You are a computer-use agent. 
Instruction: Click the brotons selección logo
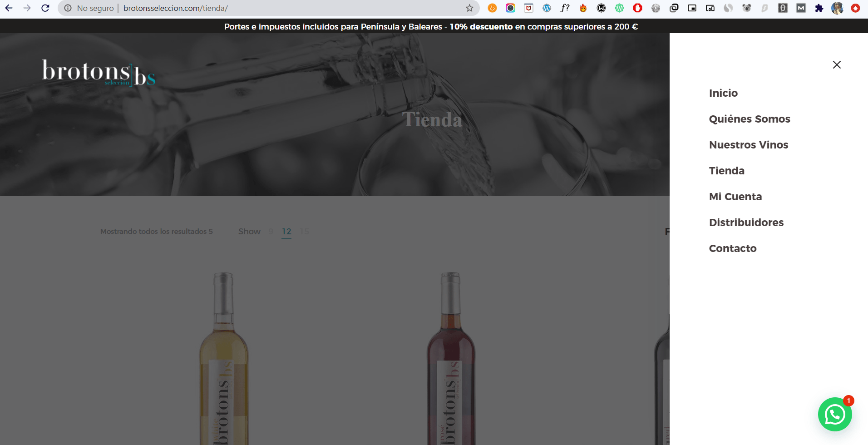(99, 73)
